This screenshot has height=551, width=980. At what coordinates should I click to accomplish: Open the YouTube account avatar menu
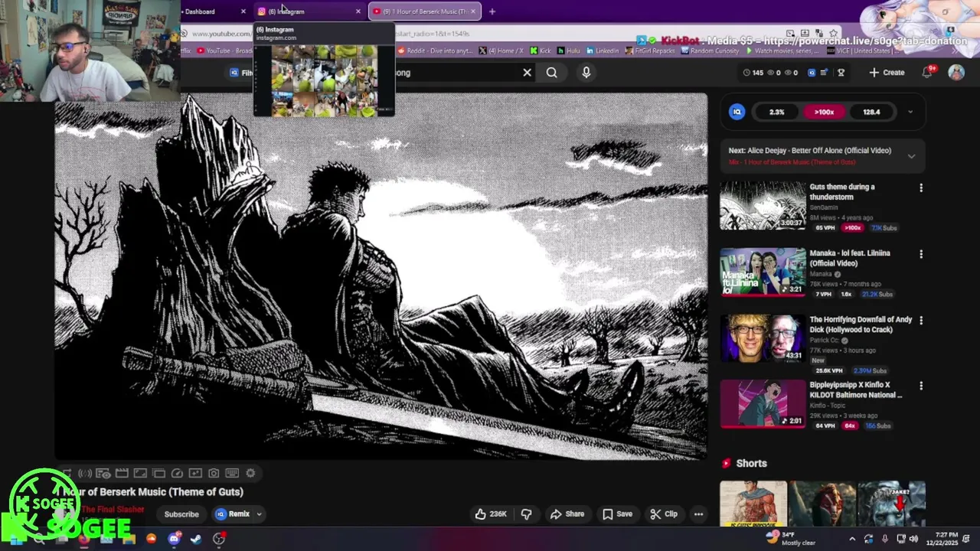956,73
